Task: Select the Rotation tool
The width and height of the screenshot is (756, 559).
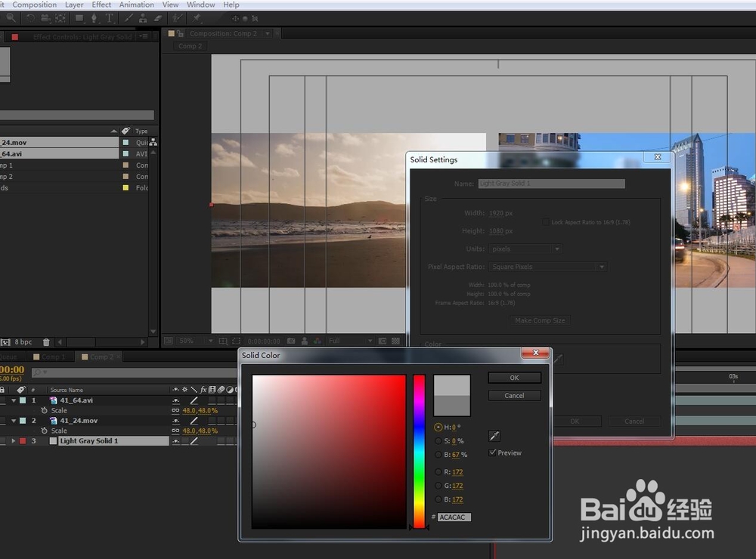Action: 30,18
